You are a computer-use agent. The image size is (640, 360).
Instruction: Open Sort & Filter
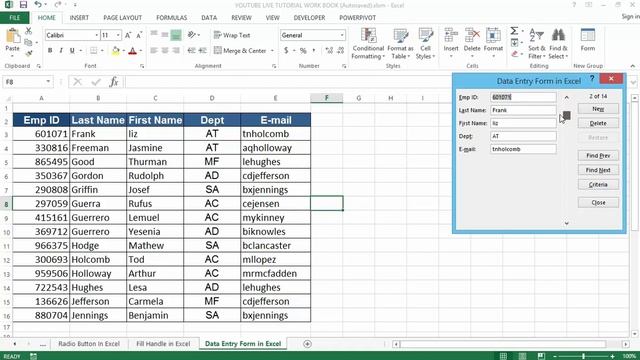pyautogui.click(x=536, y=43)
